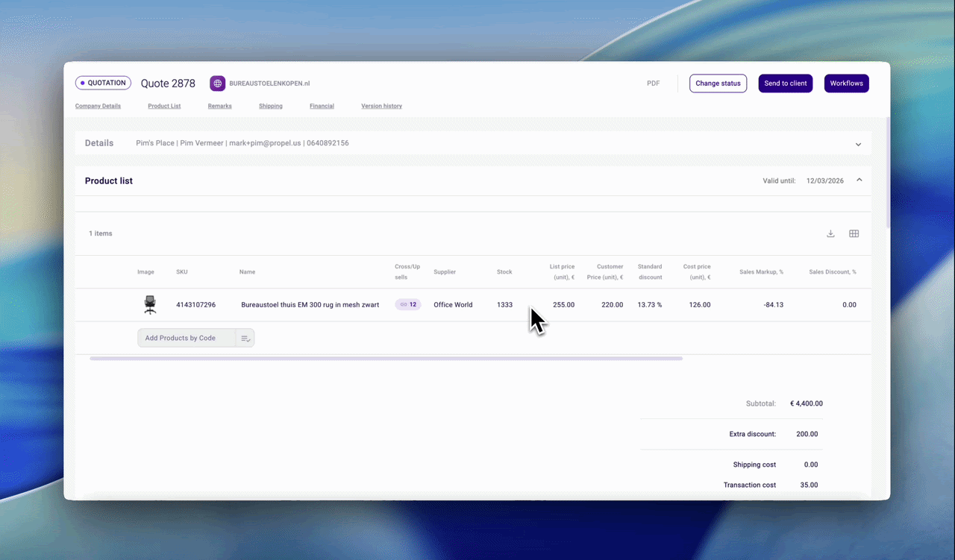Screen dimensions: 955x560
Task: Expand the Details section chevron
Action: point(858,144)
